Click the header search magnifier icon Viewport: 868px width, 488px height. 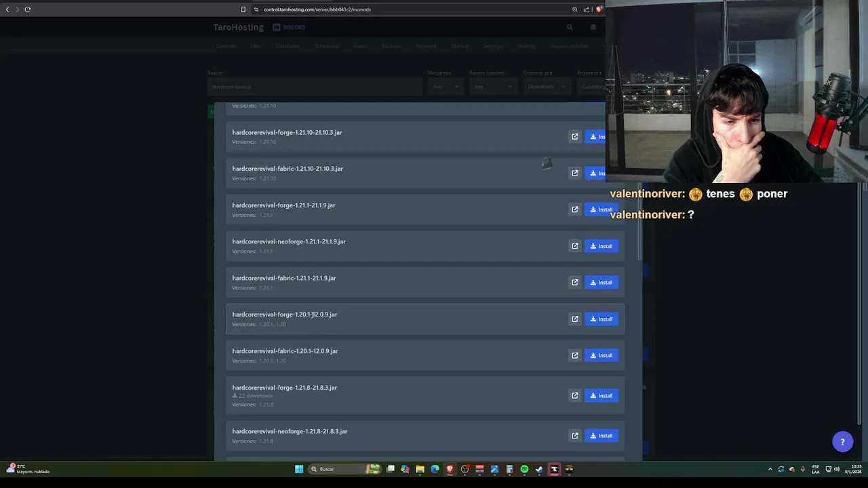570,27
